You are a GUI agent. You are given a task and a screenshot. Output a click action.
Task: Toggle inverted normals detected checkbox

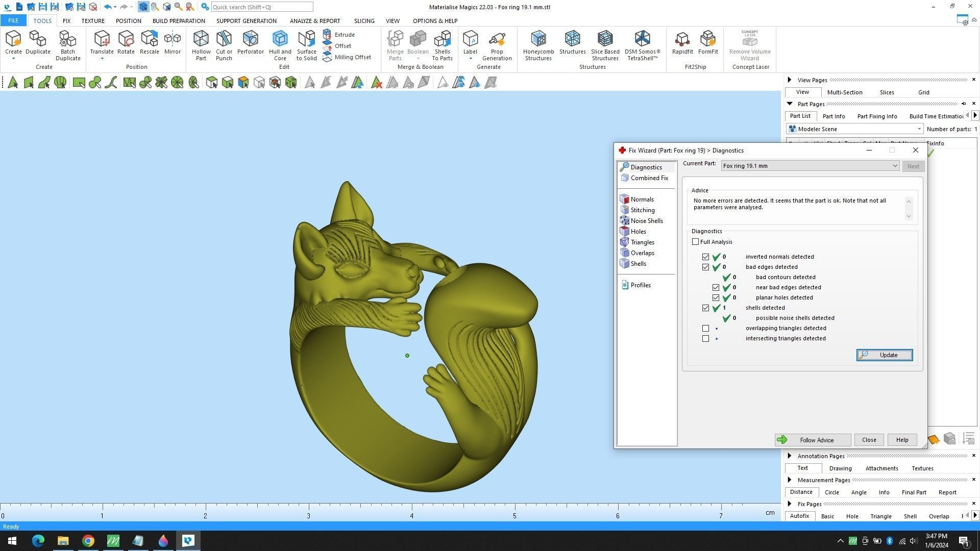pos(705,257)
